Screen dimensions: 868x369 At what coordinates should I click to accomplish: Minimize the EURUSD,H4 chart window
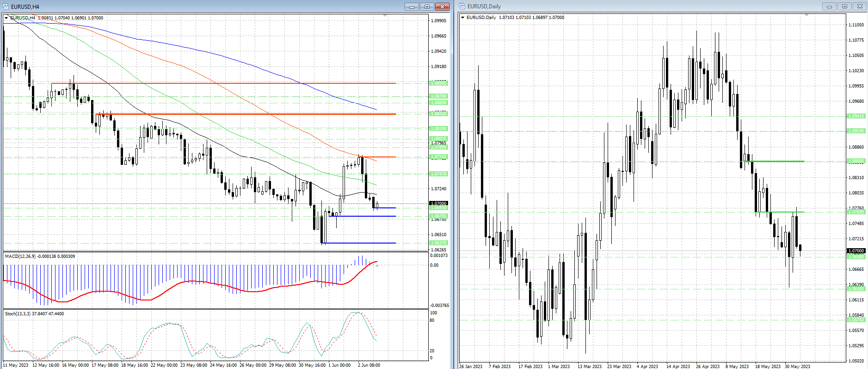pos(412,6)
